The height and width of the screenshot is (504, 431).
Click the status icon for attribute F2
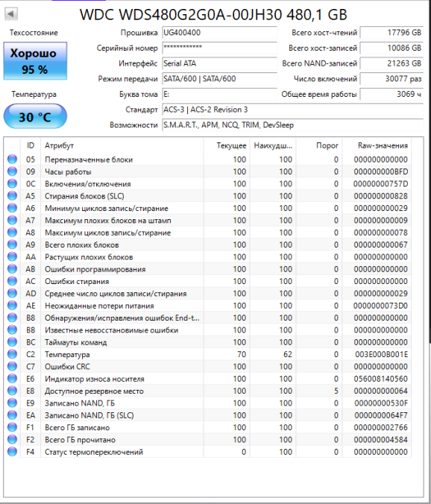(x=12, y=440)
